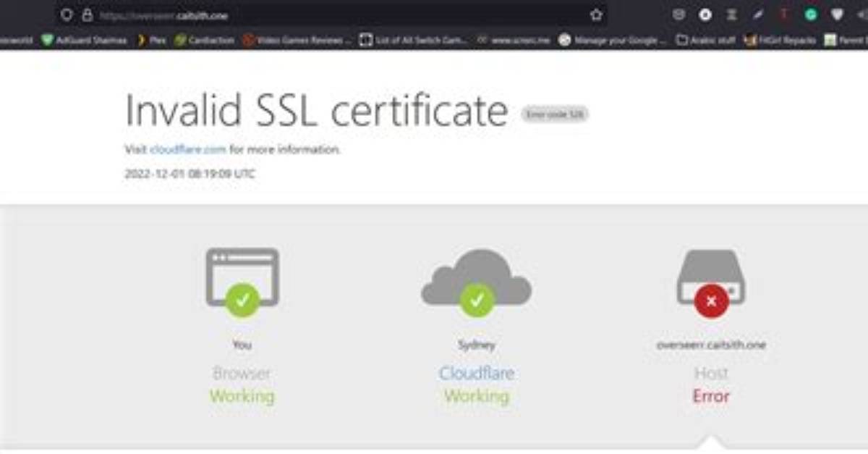Click the red Error status text

pyautogui.click(x=711, y=397)
